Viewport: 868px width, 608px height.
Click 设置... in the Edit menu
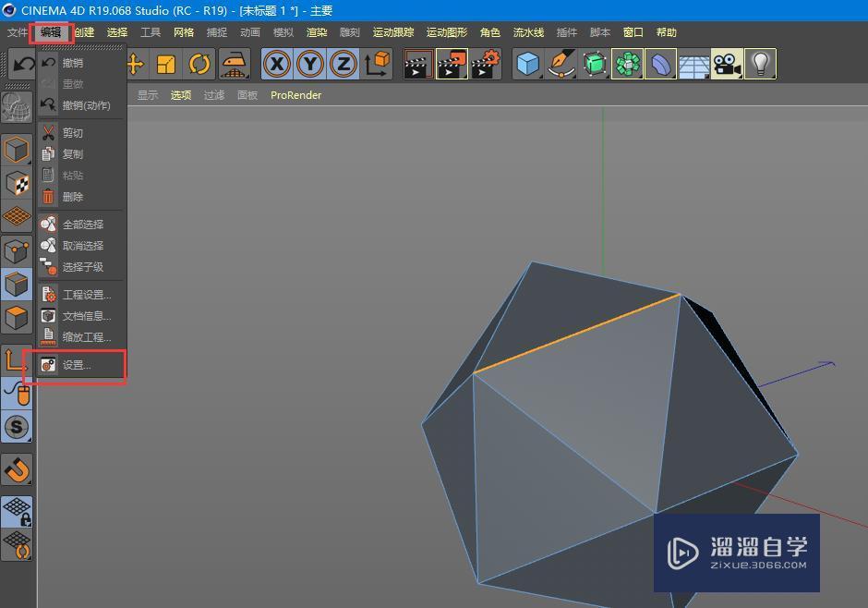[72, 365]
